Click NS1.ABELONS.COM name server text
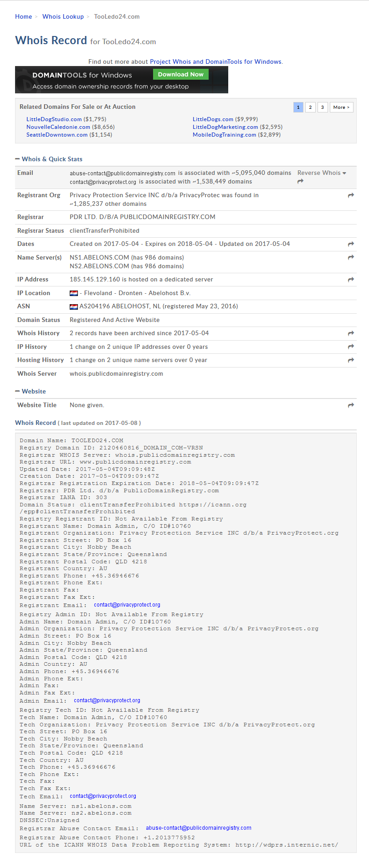The image size is (369, 868). [x=99, y=258]
